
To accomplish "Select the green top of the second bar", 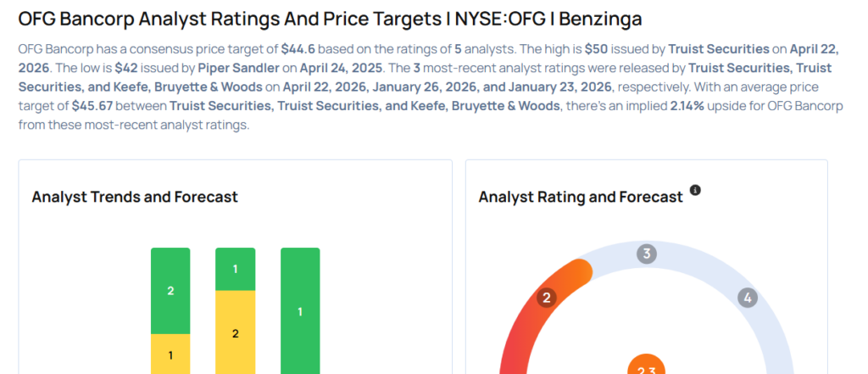I will [x=236, y=269].
